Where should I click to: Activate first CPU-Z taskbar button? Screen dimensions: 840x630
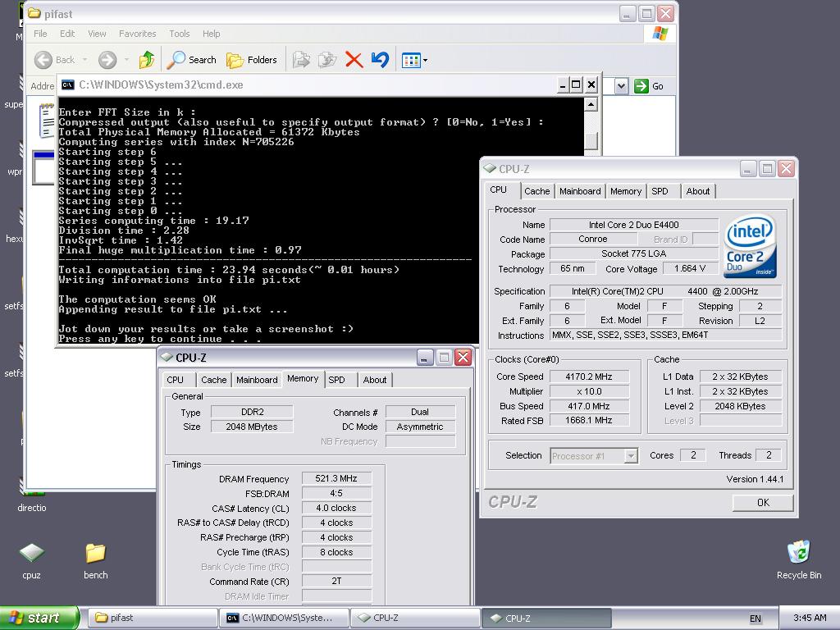click(416, 618)
